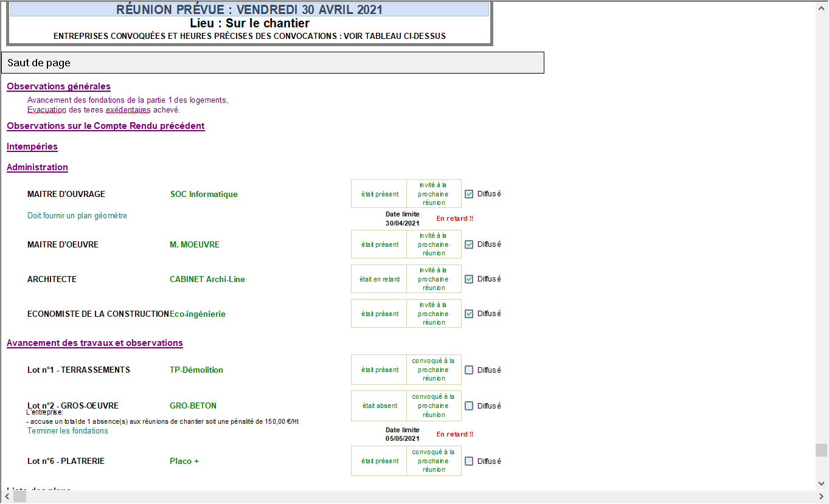The width and height of the screenshot is (829, 504).
Task: Uncheck Diffusé for M. MOEUVRE
Action: [x=469, y=244]
